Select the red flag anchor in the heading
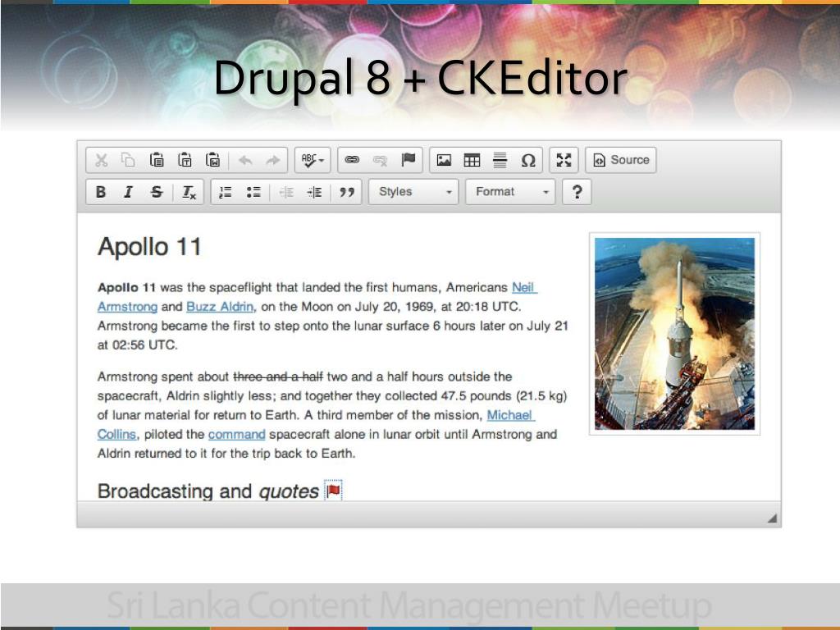Screen dimensions: 840x630 333,491
